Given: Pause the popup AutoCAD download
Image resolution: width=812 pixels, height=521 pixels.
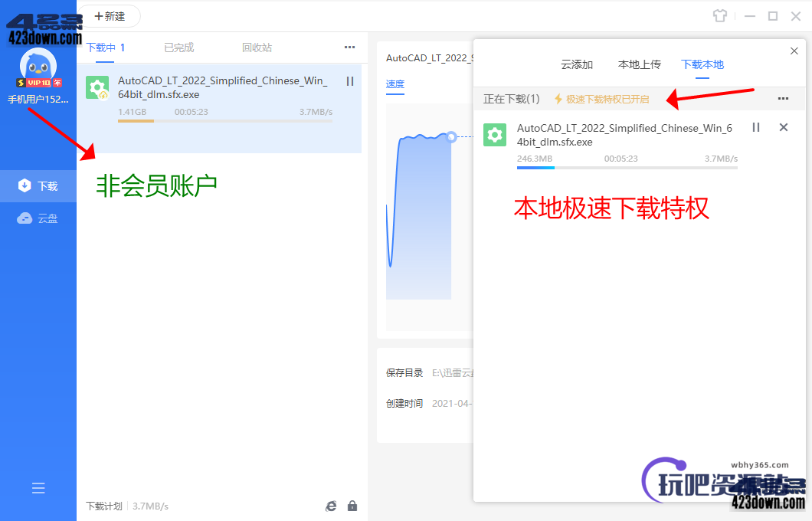Looking at the screenshot, I should tap(756, 127).
